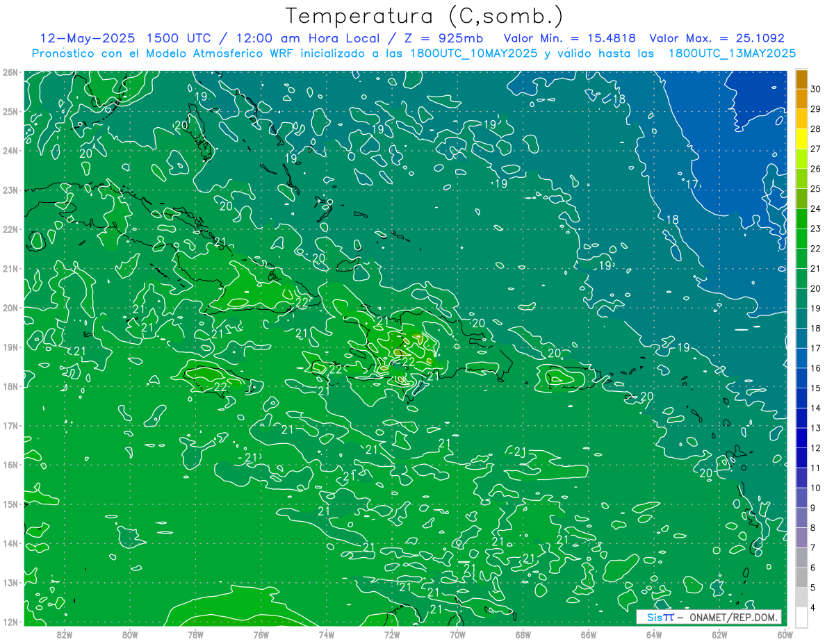
Task: Click the 18N latitude axis label
Action: click(x=10, y=386)
